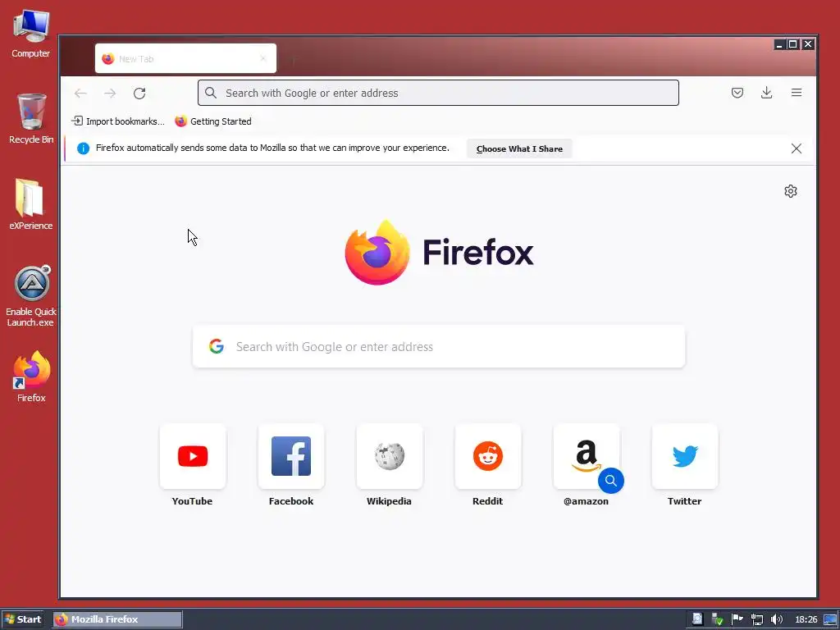Viewport: 840px width, 630px height.
Task: Go back with the back arrow
Action: click(80, 94)
